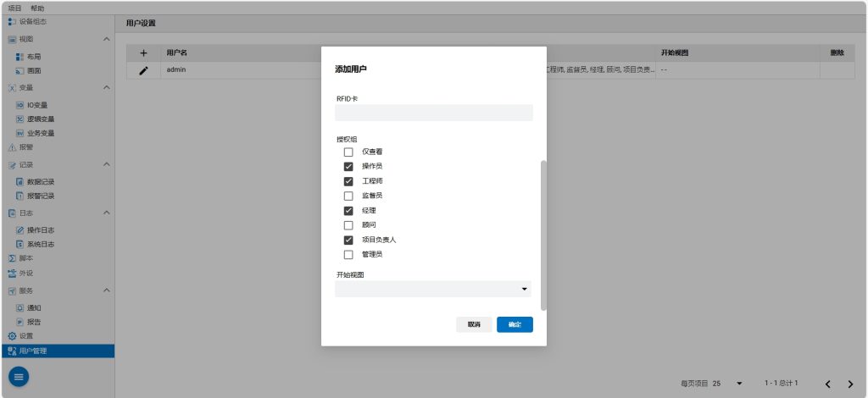Uncheck the 操作员 checkbox
Viewport: 868px width, 398px height.
coord(348,167)
